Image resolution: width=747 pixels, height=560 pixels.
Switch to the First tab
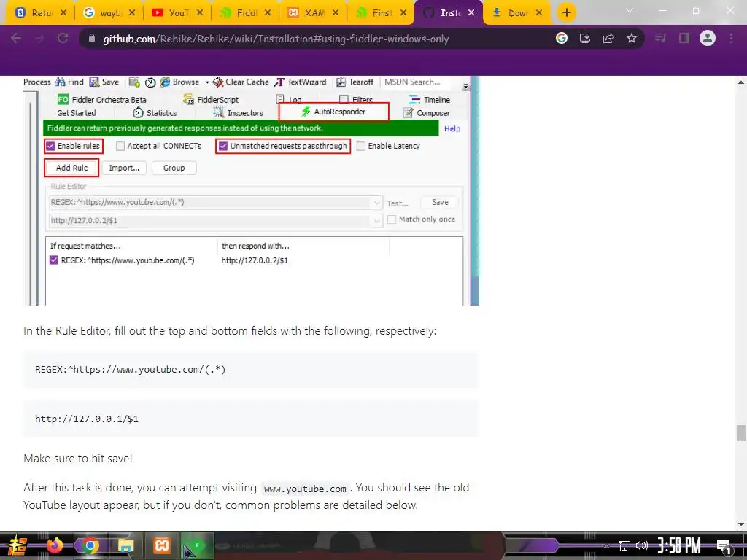(x=381, y=13)
